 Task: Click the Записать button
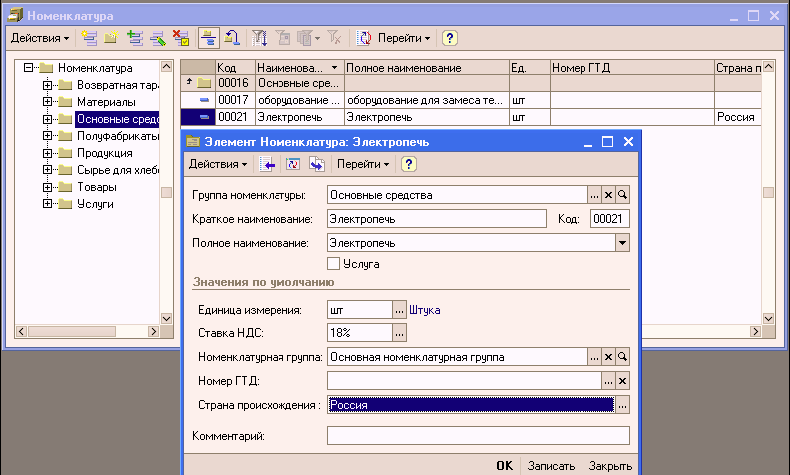[x=551, y=466]
